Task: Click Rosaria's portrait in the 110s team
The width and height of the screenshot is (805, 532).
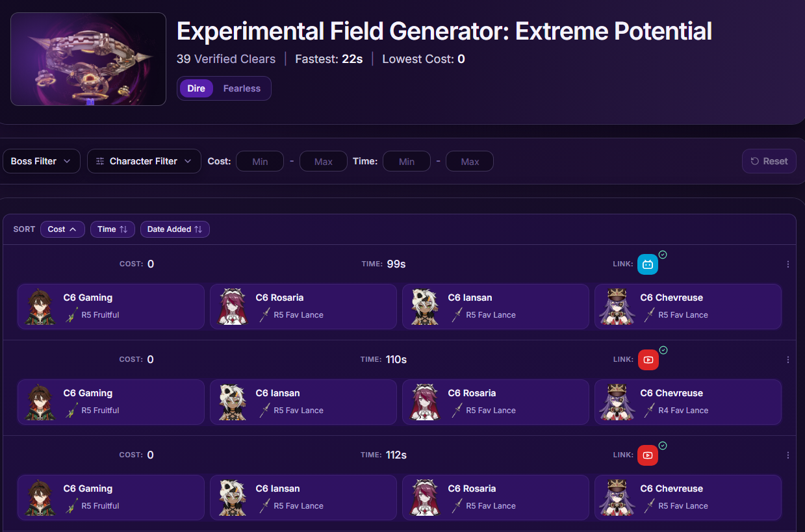Action: point(425,402)
